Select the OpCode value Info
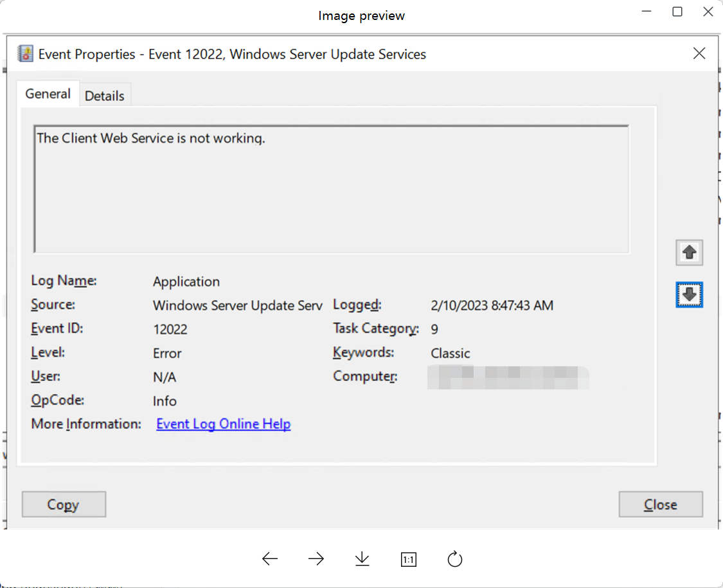Screen dimensions: 723x588 165,401
